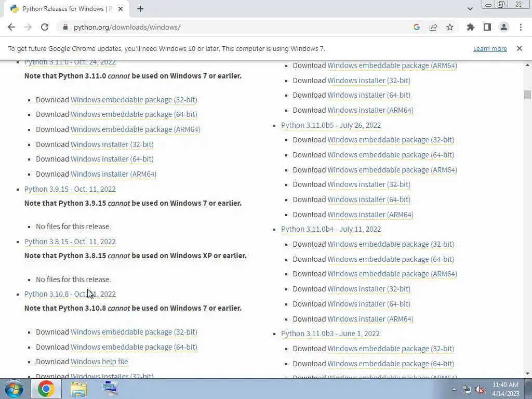Open the on-screen keyboard taskbar icon
Image resolution: width=532 pixels, height=399 pixels.
pos(110,389)
